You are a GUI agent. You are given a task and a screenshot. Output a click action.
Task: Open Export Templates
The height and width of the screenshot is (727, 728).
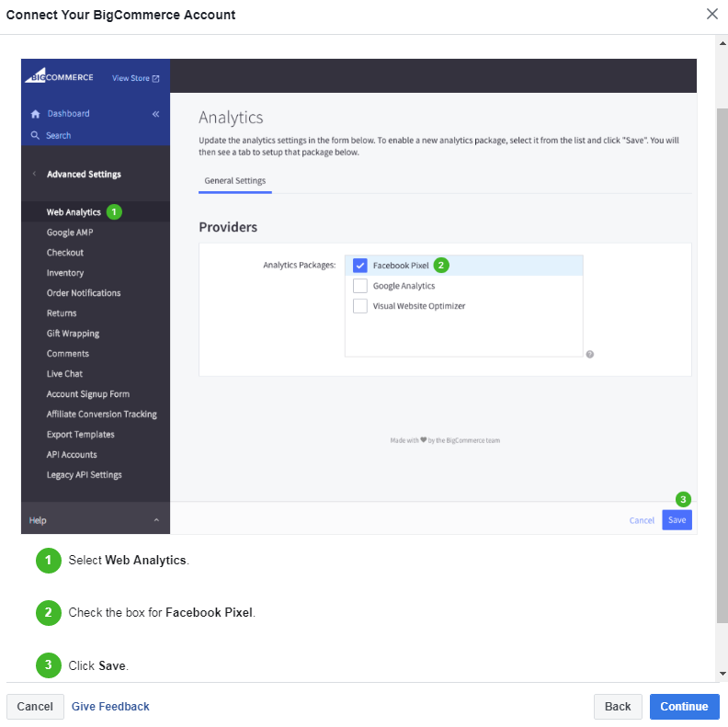pos(80,435)
